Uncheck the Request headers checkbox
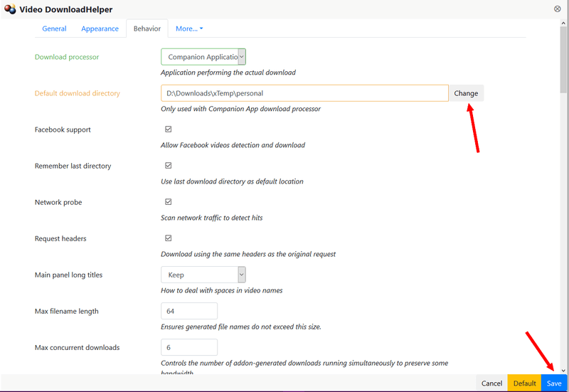This screenshot has width=569, height=392. coord(169,238)
